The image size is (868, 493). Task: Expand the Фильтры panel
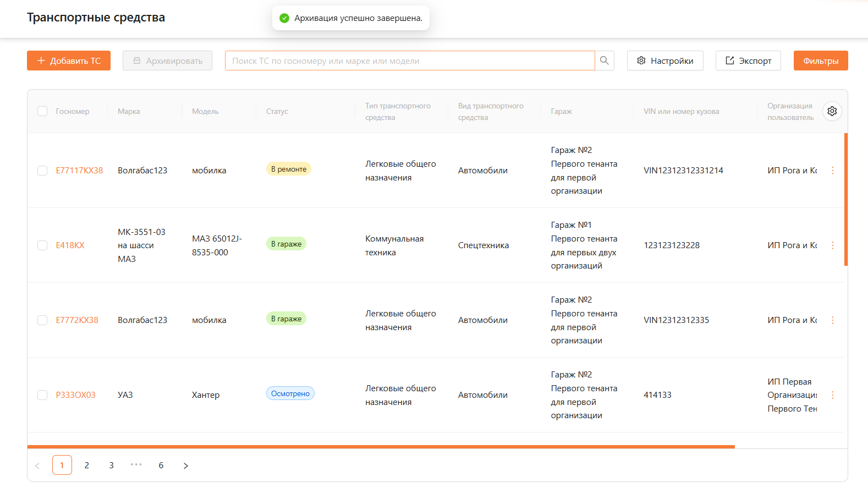tap(820, 61)
